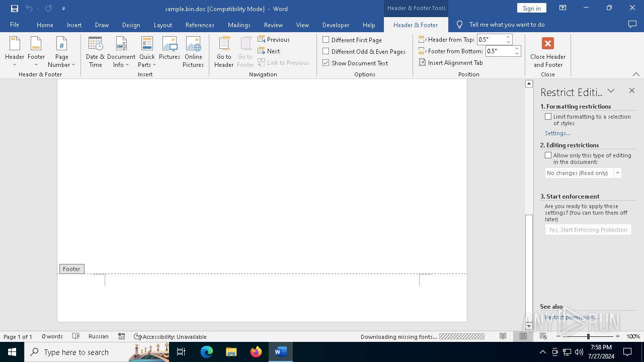
Task: Enable Limit formatting to a selection of styles
Action: coord(548,117)
